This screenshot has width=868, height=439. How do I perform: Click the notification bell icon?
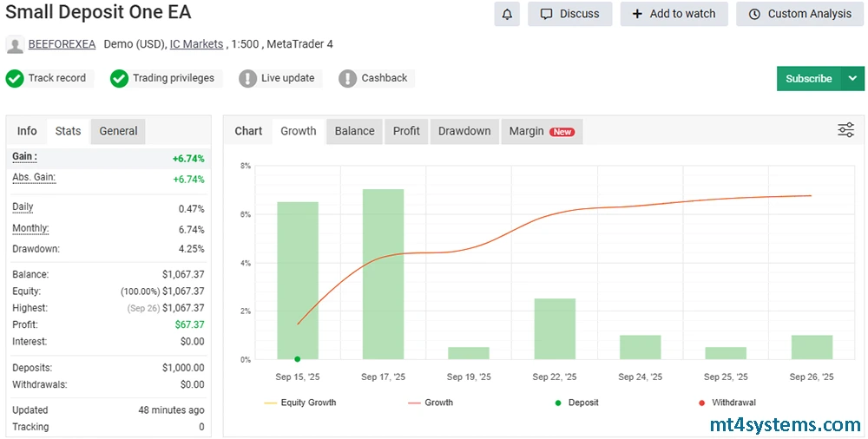(507, 14)
